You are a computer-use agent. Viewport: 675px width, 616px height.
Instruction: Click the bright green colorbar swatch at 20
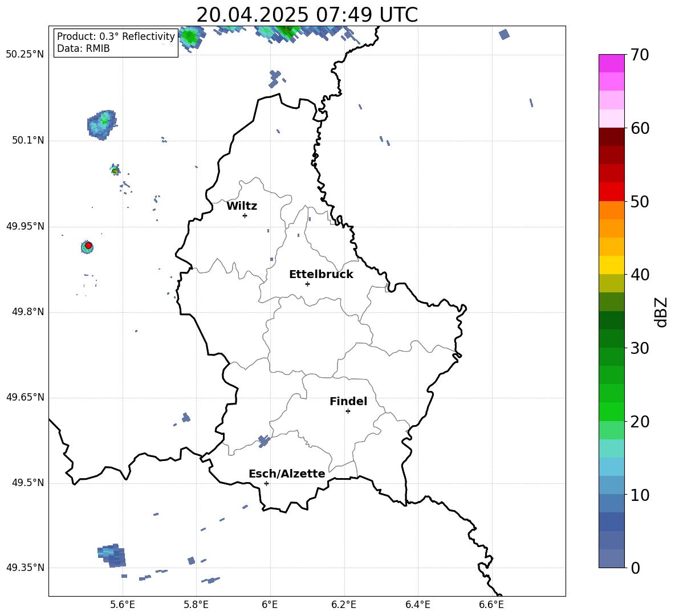click(611, 411)
